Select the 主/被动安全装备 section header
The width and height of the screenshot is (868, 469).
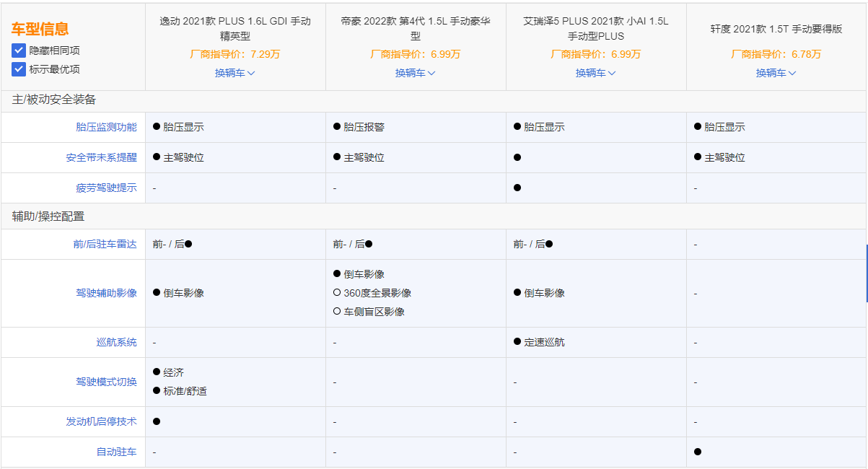point(54,100)
